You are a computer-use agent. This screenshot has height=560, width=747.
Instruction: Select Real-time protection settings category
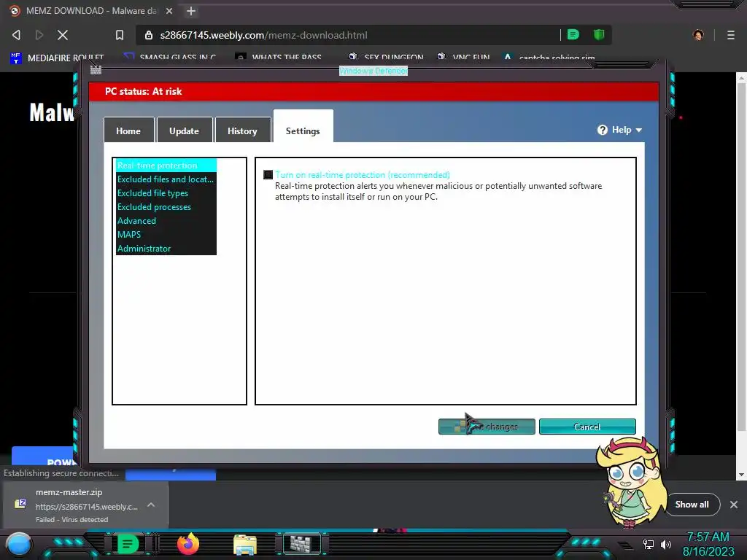click(x=166, y=166)
